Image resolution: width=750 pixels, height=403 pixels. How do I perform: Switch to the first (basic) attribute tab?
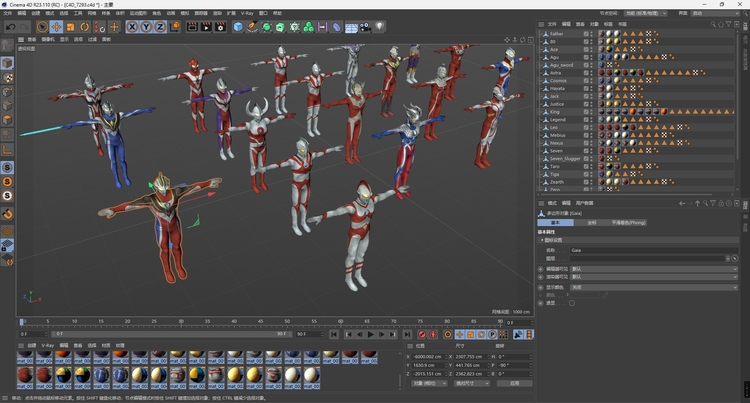(x=555, y=223)
